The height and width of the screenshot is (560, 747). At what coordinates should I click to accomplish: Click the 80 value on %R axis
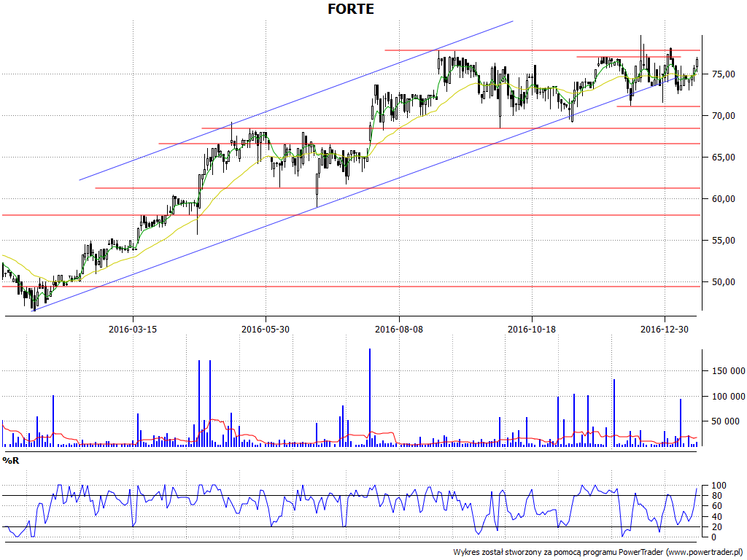[x=719, y=496]
